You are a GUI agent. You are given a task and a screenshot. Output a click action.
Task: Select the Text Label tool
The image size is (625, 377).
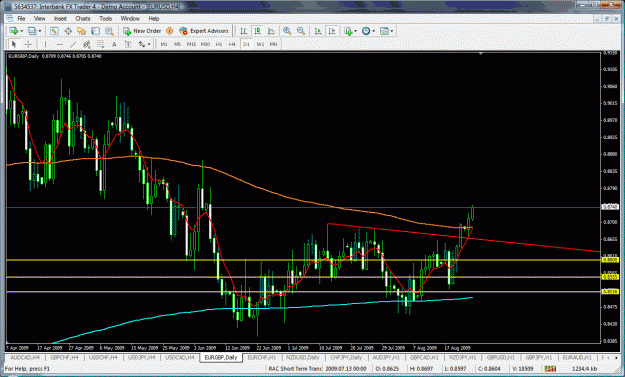click(128, 44)
